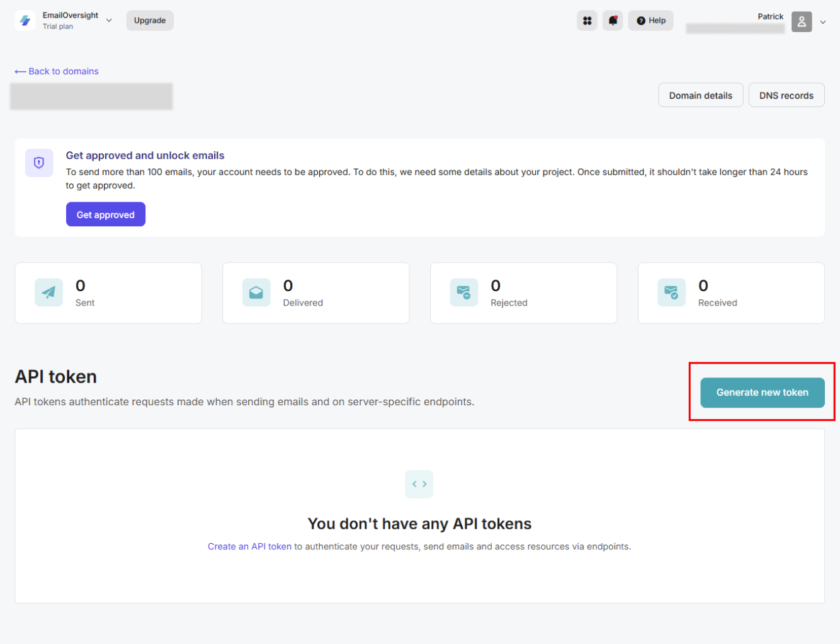
Task: Click the Rejected envelope icon
Action: (464, 292)
